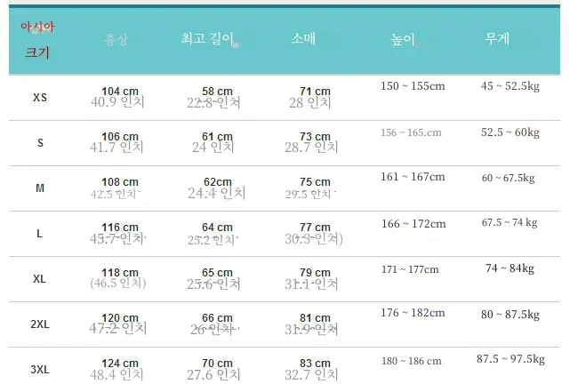Image resolution: width=578 pixels, height=392 pixels.
Task: Click the 소매 column header
Action: pyautogui.click(x=303, y=38)
